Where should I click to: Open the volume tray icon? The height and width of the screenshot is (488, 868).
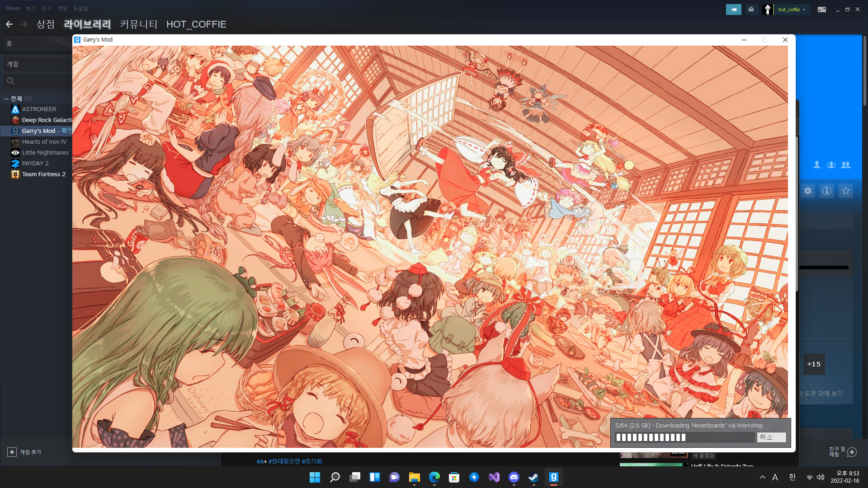pos(821,477)
